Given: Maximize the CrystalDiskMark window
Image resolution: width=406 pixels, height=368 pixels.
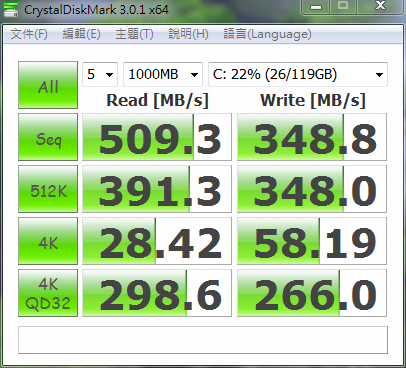Looking at the screenshot, I should 343,7.
